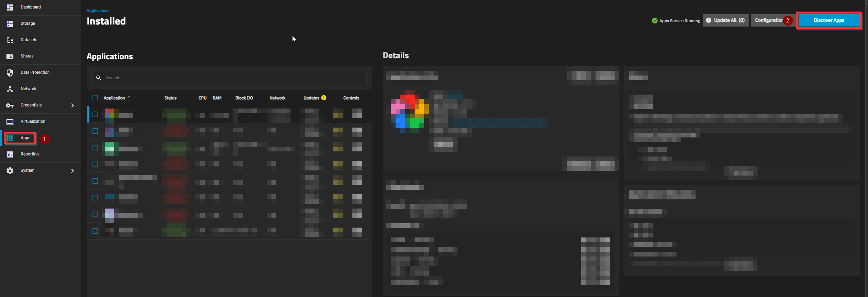The width and height of the screenshot is (868, 297).
Task: Open Data Protection shield icon
Action: tap(10, 72)
